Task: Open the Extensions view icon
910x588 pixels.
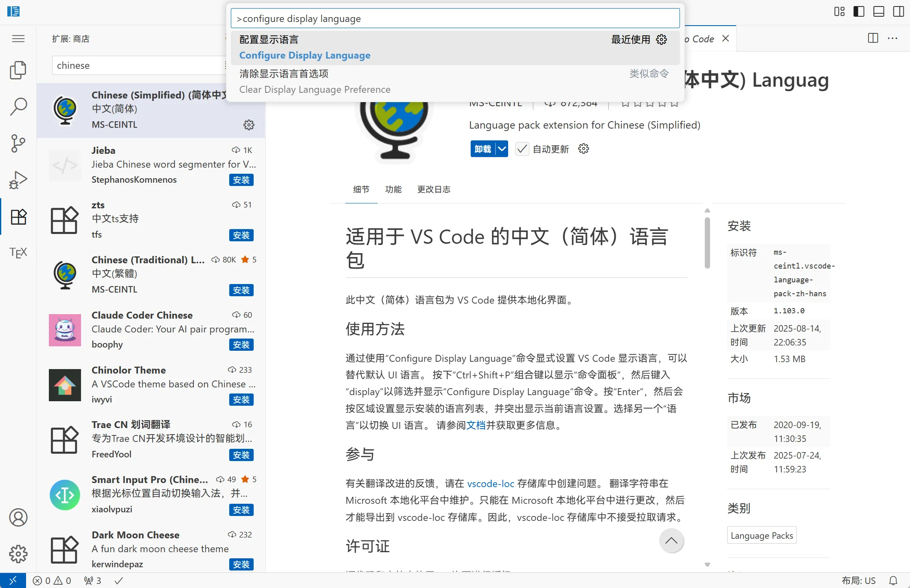Action: [x=18, y=216]
